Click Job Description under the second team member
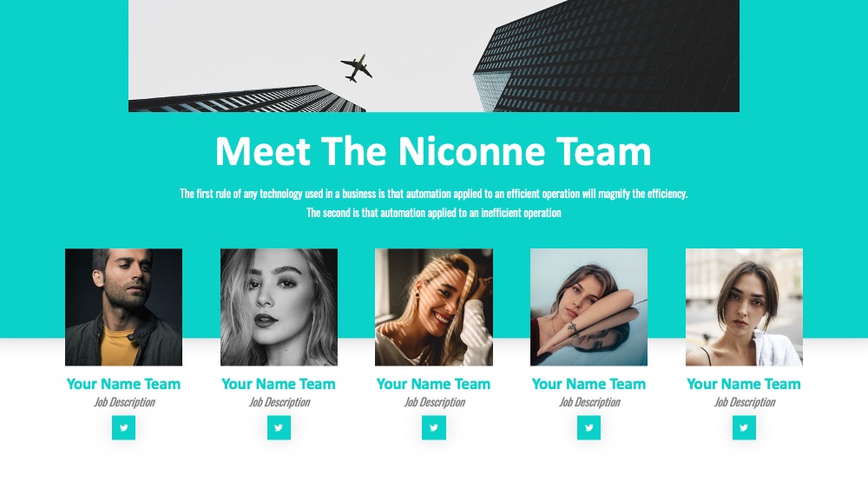 279,402
